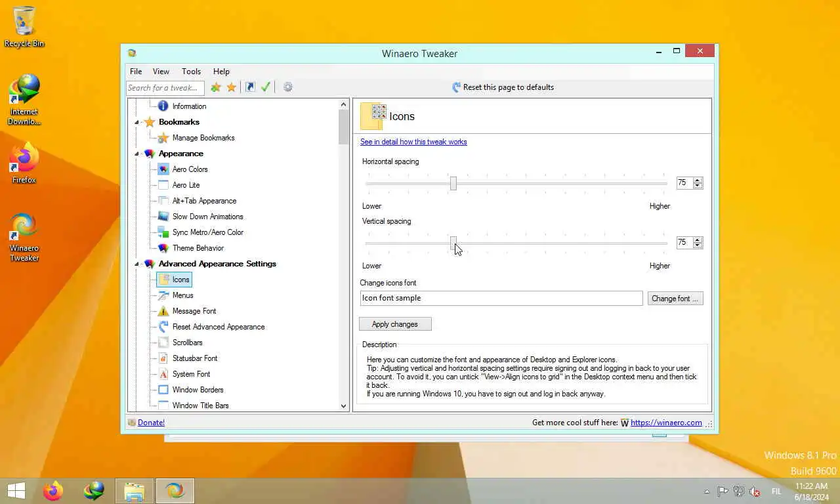
Task: Open the winaero.com link
Action: 666,423
